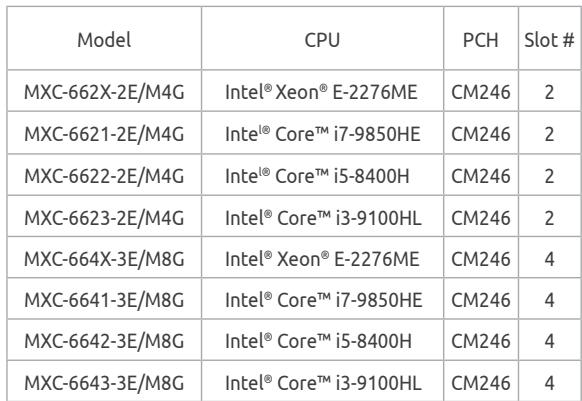Click Core i3-9100HL CPU in MXC-6623 row
The image size is (582, 401).
(x=323, y=218)
